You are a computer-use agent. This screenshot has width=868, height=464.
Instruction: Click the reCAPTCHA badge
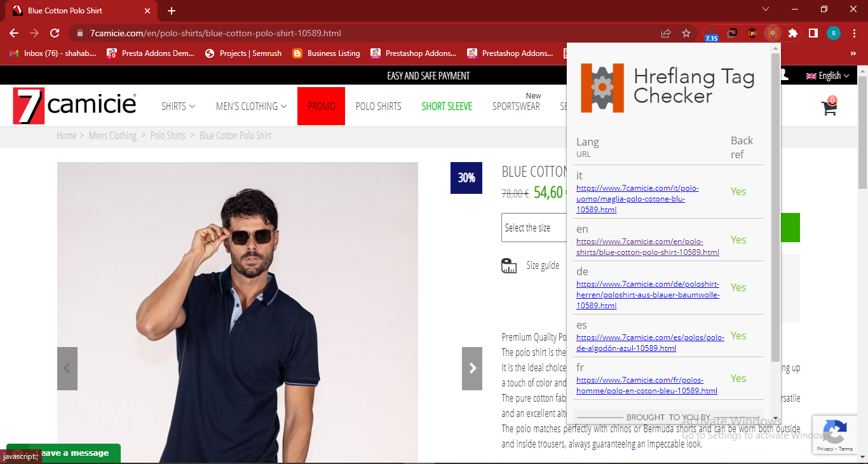(836, 435)
